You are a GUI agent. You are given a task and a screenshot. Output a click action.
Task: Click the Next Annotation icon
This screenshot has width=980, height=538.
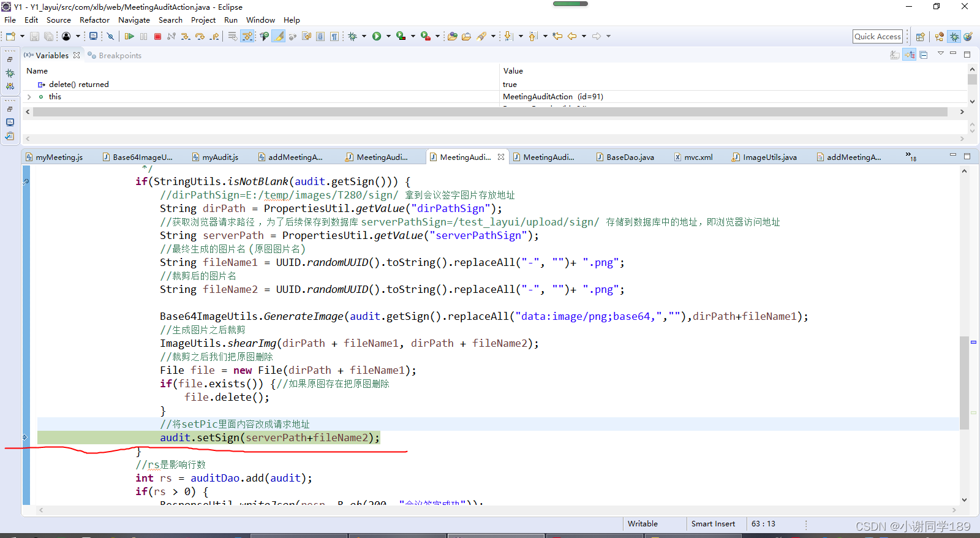(x=508, y=36)
